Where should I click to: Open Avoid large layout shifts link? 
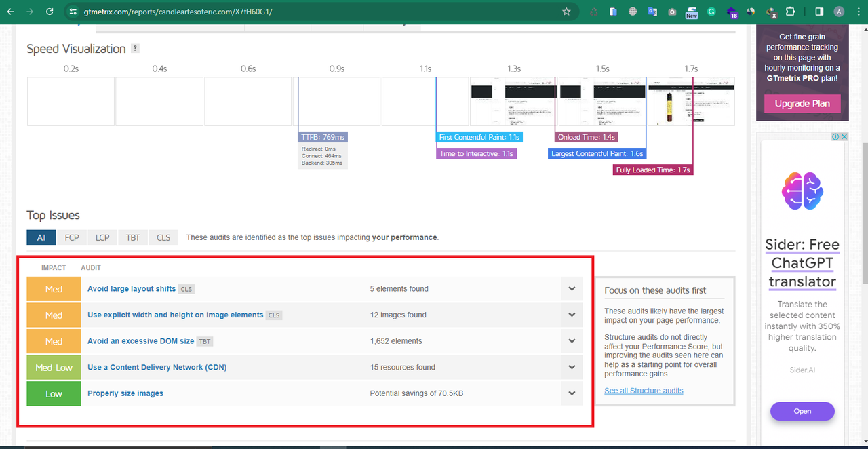coord(132,288)
